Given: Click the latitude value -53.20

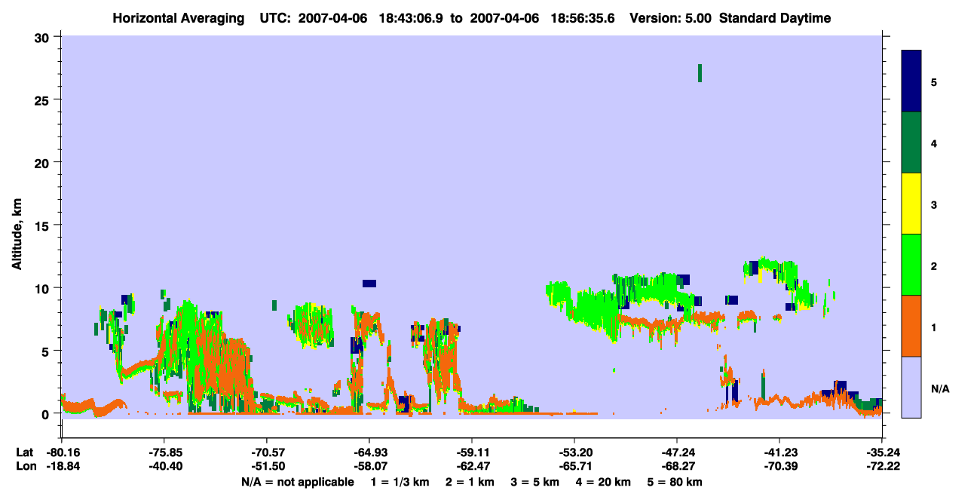Looking at the screenshot, I should tap(574, 452).
